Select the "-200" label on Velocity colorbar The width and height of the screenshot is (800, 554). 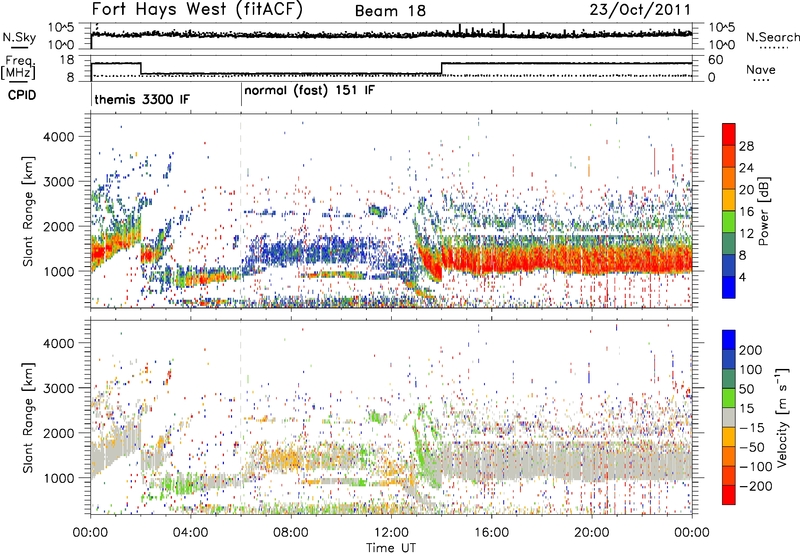pyautogui.click(x=755, y=486)
